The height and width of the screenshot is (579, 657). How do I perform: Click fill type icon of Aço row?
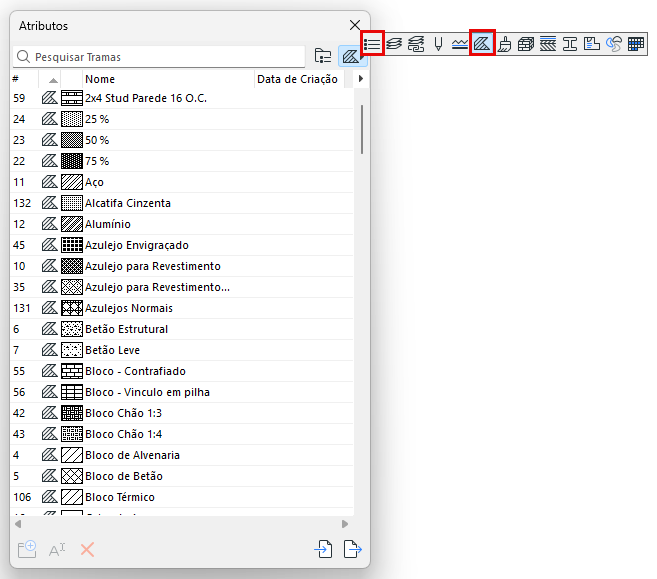49,182
